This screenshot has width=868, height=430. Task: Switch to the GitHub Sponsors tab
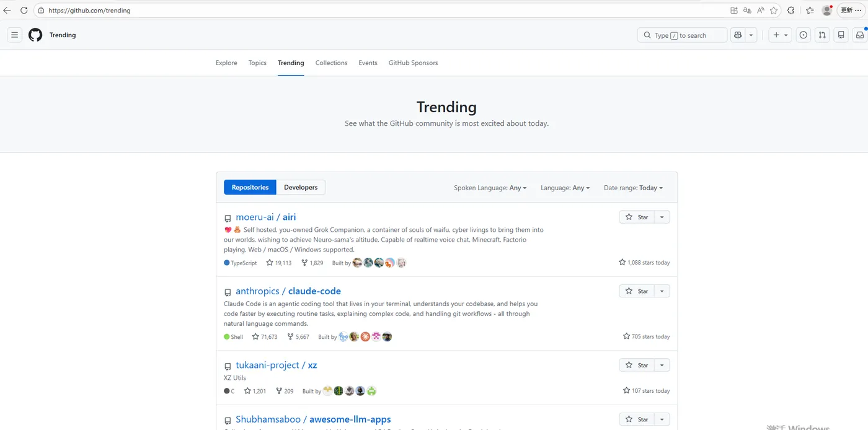click(x=413, y=63)
